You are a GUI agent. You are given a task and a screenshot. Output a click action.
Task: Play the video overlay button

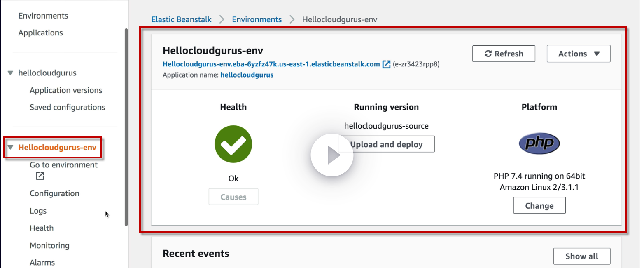coord(332,156)
